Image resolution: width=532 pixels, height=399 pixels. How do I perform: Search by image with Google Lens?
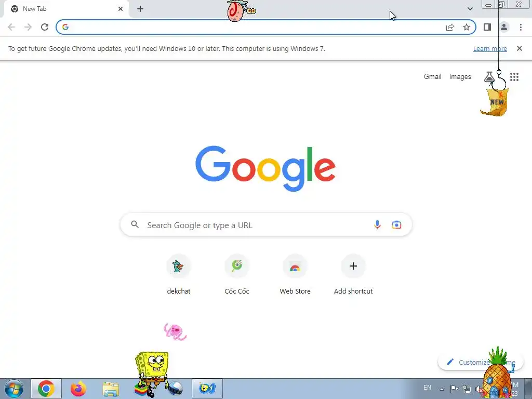click(396, 224)
